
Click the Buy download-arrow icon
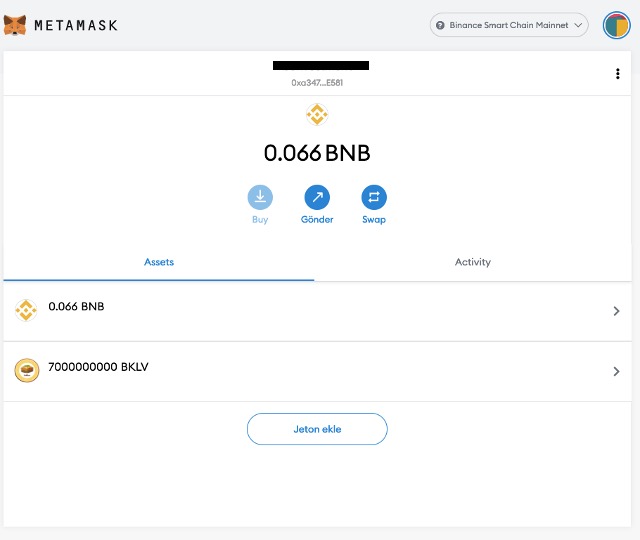pyautogui.click(x=260, y=197)
